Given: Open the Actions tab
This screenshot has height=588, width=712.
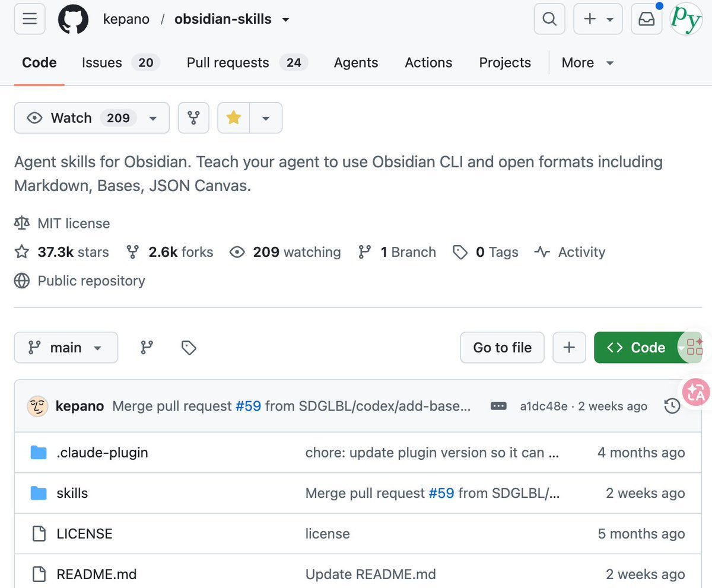Looking at the screenshot, I should (428, 62).
